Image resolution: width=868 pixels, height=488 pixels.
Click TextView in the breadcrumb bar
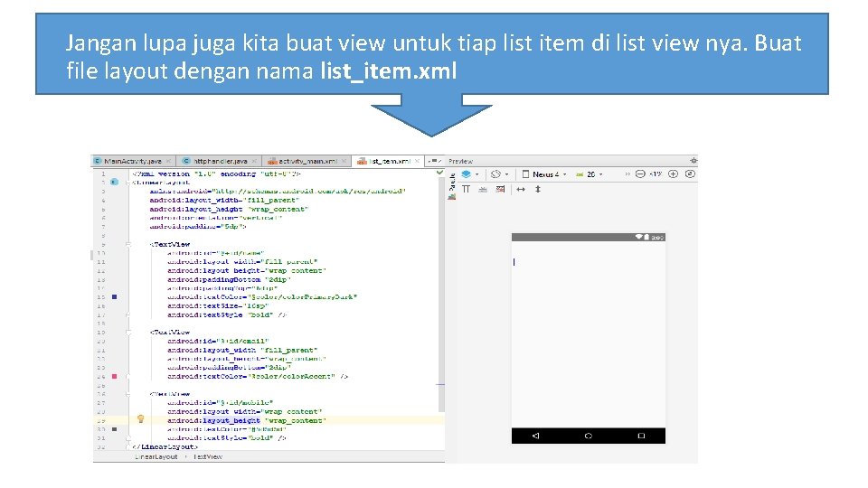208,457
